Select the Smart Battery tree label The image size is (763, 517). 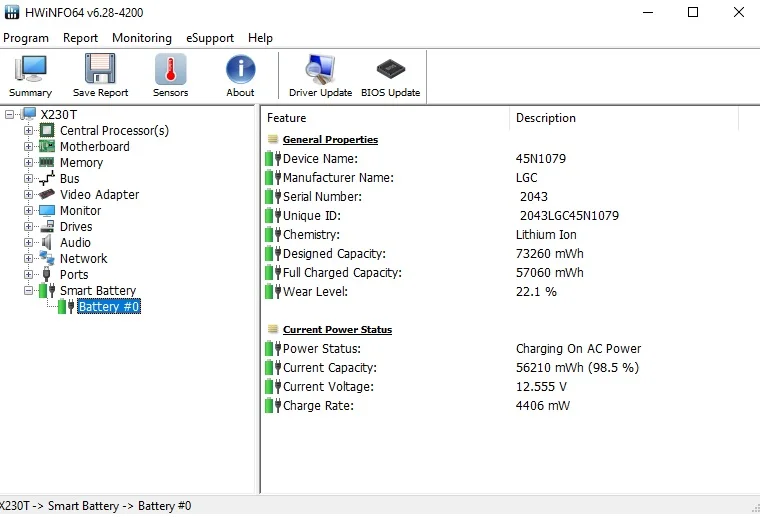pyautogui.click(x=98, y=291)
